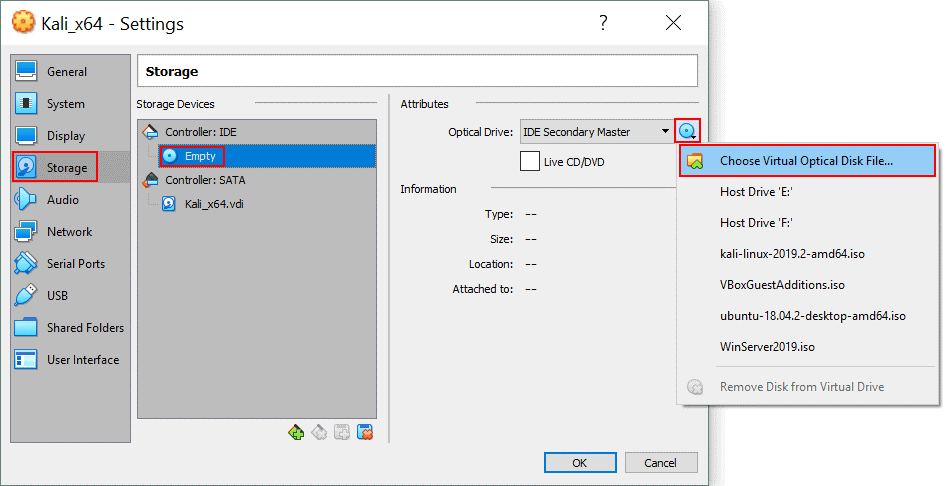The image size is (947, 486).
Task: Pick kali-linux-2019.2-amd64.iso from menu
Action: point(807,254)
